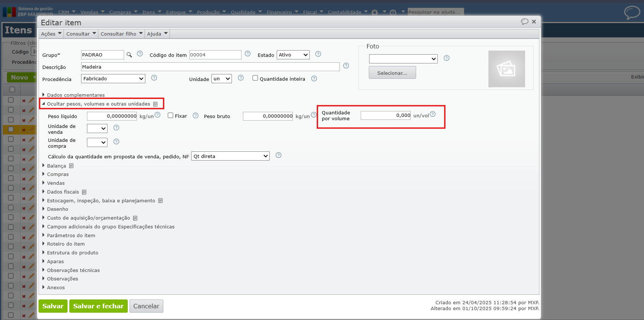The width and height of the screenshot is (644, 320).
Task: Open the Estado dropdown showing Ativo
Action: point(293,55)
